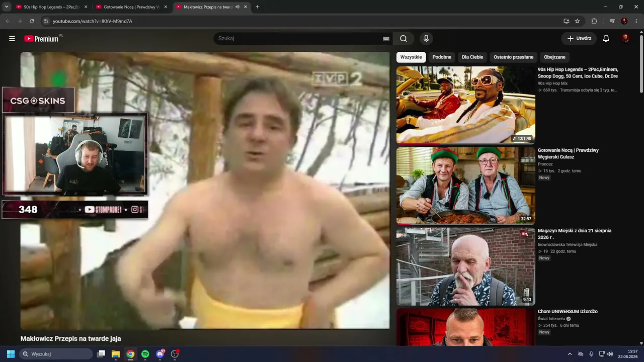This screenshot has height=362, width=644.
Task: Open Spotify from the taskbar
Action: coord(145,354)
